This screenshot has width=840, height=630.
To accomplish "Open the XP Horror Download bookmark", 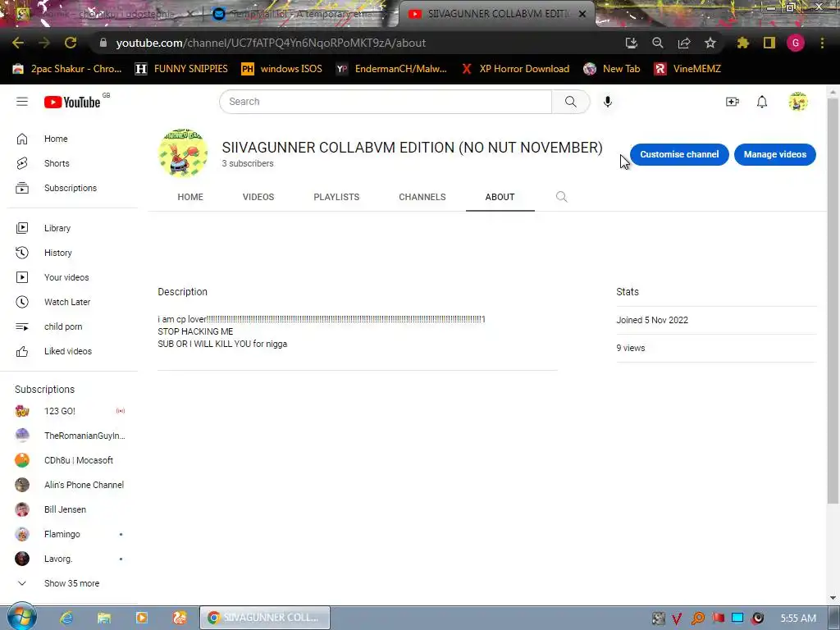I will 515,69.
